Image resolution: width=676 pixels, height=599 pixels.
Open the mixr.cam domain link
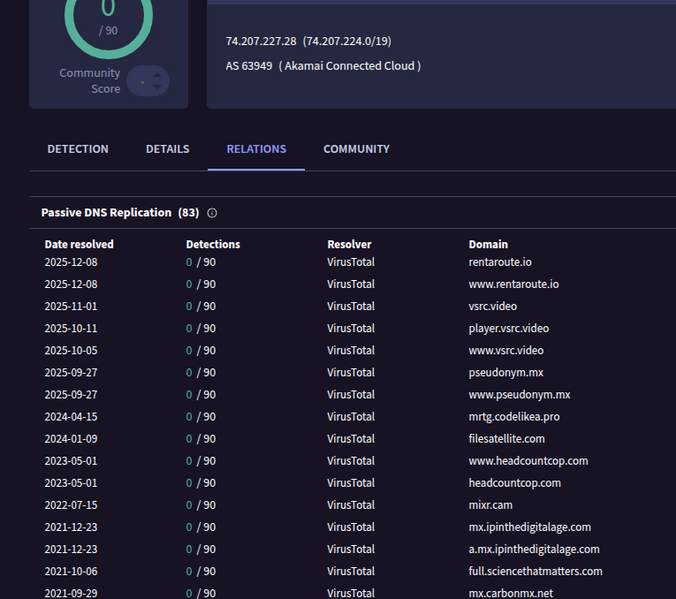(x=491, y=505)
